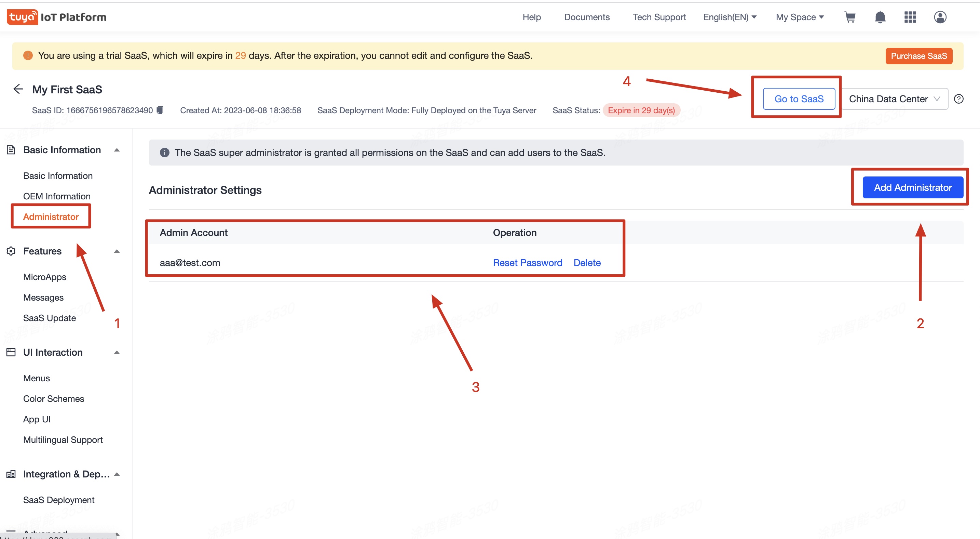Click the Administrator Settings heading
Image resolution: width=980 pixels, height=539 pixels.
tap(205, 190)
